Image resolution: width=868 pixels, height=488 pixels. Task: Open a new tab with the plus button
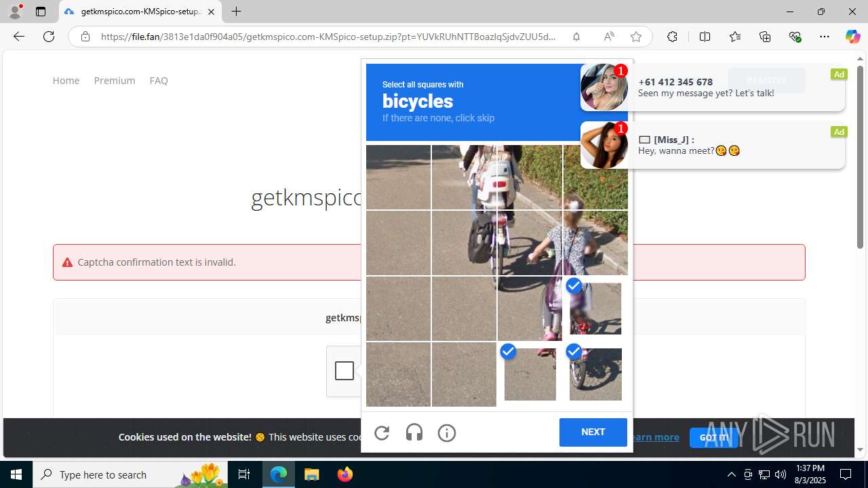pyautogui.click(x=236, y=12)
